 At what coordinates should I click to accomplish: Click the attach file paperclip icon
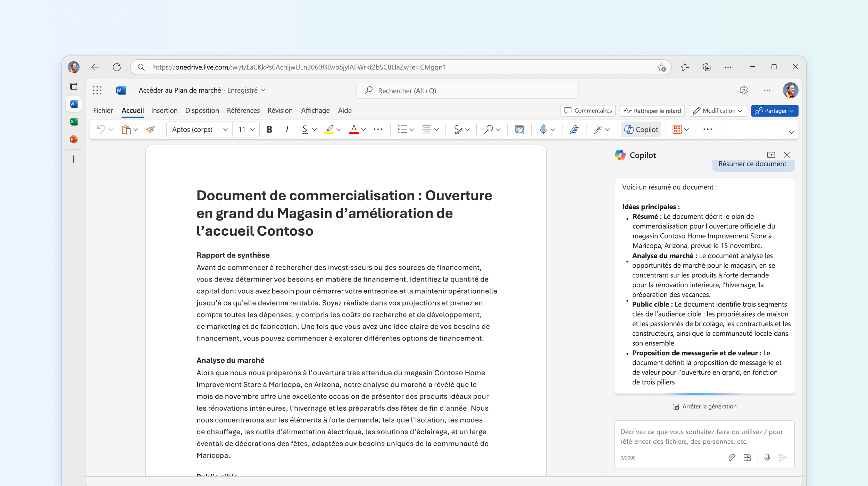click(x=731, y=458)
